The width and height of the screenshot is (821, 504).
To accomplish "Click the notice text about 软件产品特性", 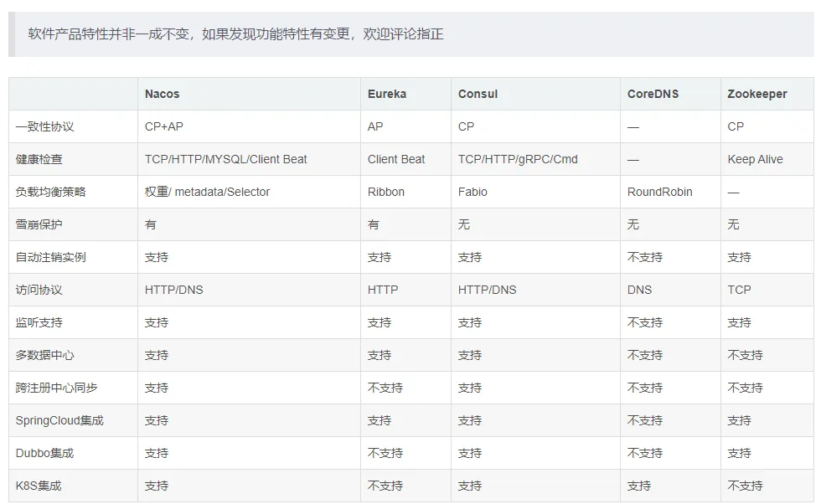I will (x=235, y=34).
